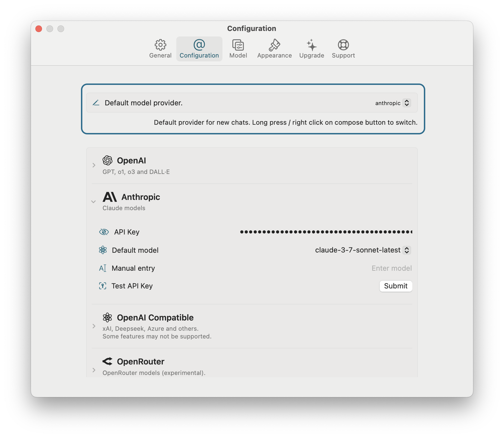Click the text cursor icon by Manual entry
Screen dimensions: 504x438
pyautogui.click(x=103, y=268)
